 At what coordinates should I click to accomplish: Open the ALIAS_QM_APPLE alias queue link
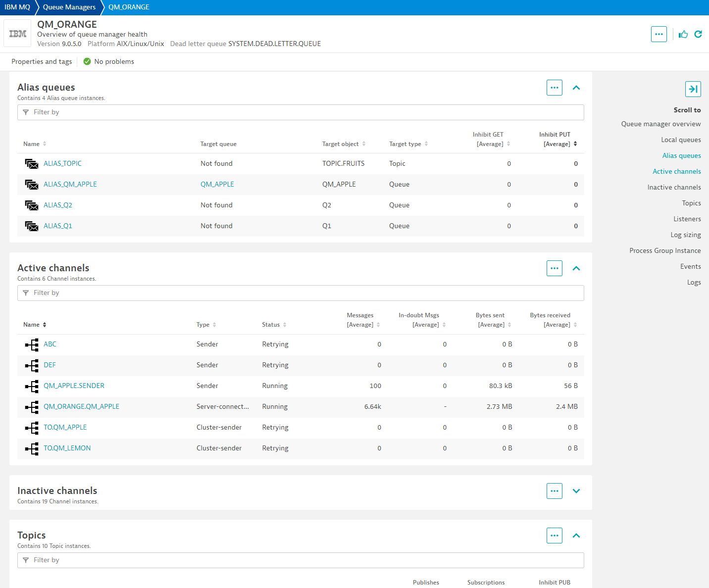click(x=70, y=184)
